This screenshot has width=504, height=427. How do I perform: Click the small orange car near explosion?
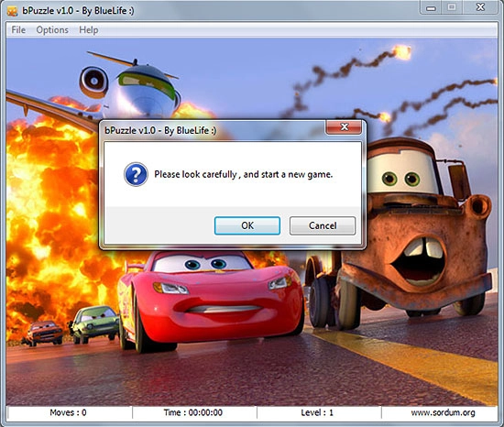pos(43,334)
